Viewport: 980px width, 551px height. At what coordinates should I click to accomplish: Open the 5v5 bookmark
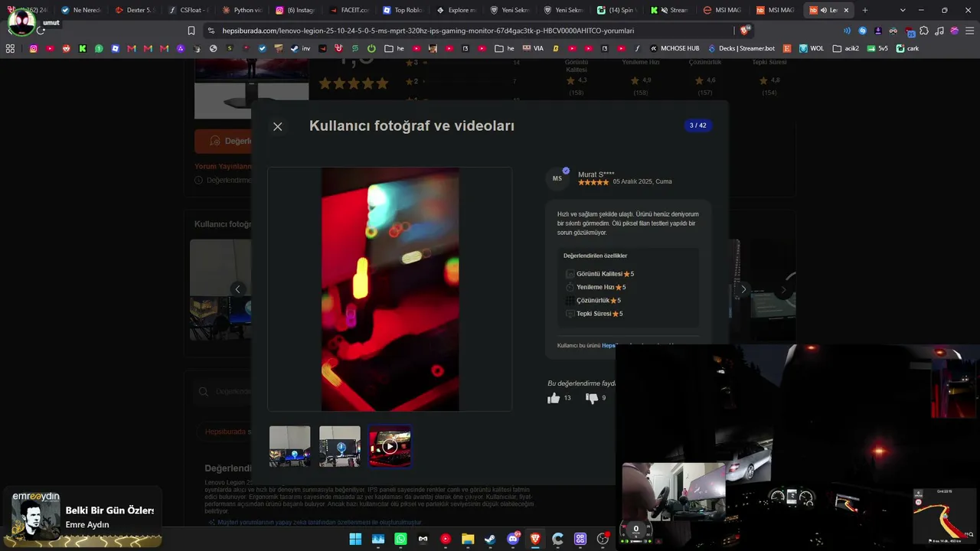coord(877,48)
